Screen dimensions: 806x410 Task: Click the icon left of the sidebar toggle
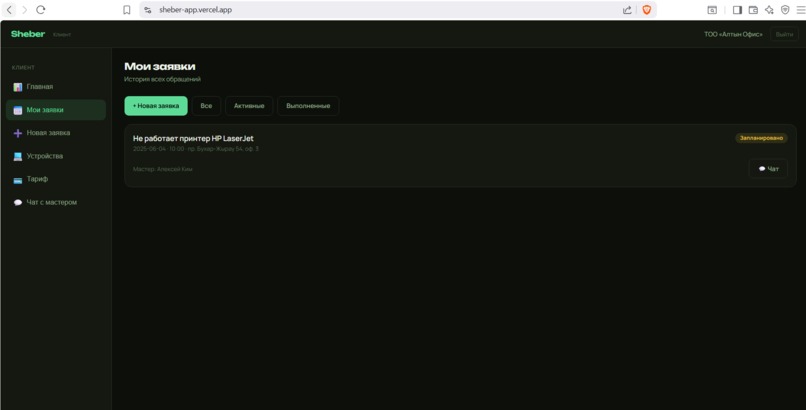(712, 10)
